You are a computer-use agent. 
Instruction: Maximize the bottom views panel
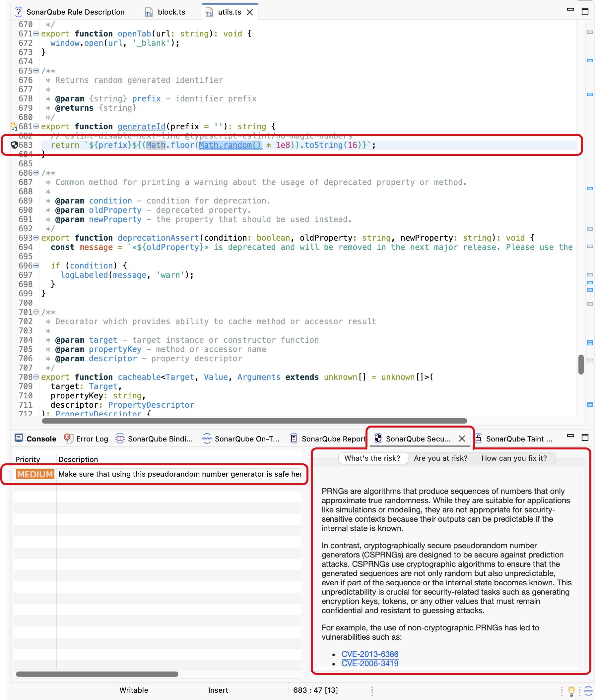click(585, 437)
